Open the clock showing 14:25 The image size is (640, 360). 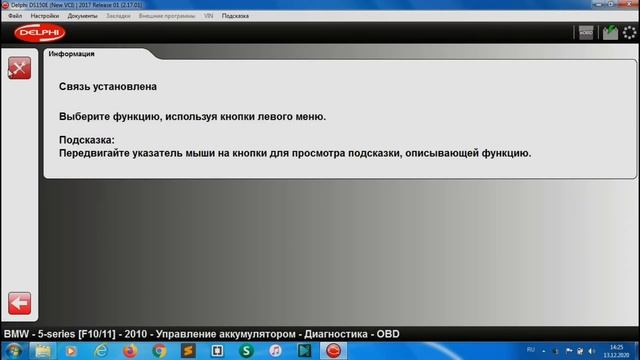point(616,351)
